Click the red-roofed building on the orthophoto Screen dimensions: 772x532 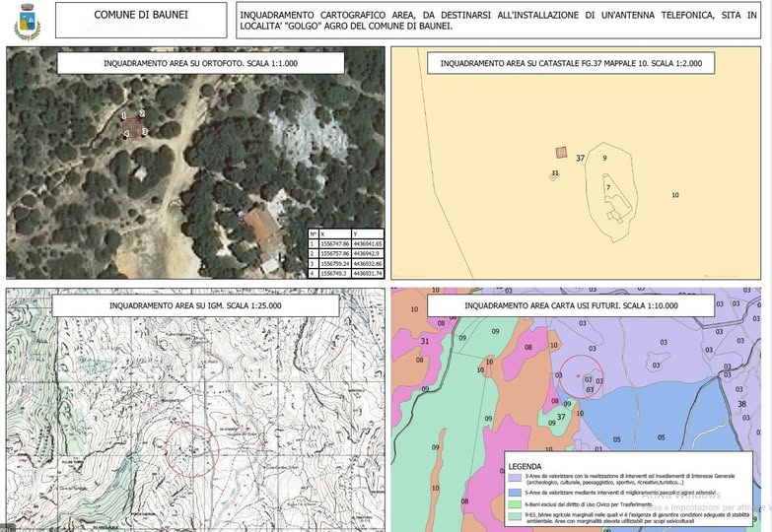point(263,227)
